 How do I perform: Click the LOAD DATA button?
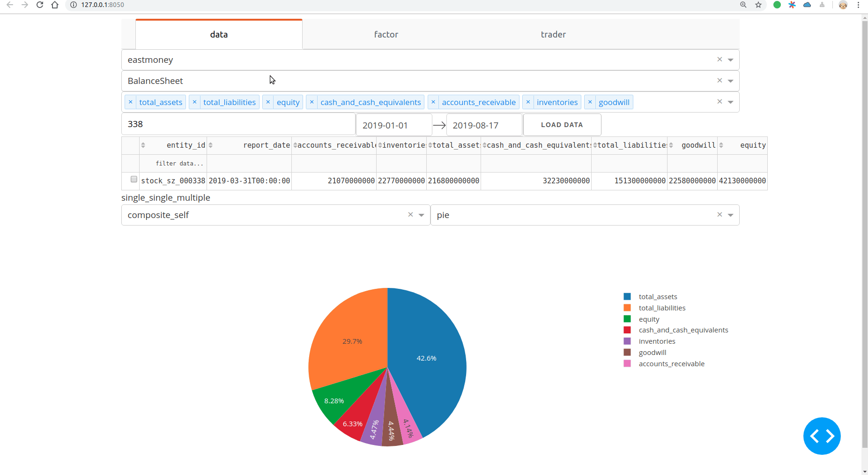562,125
